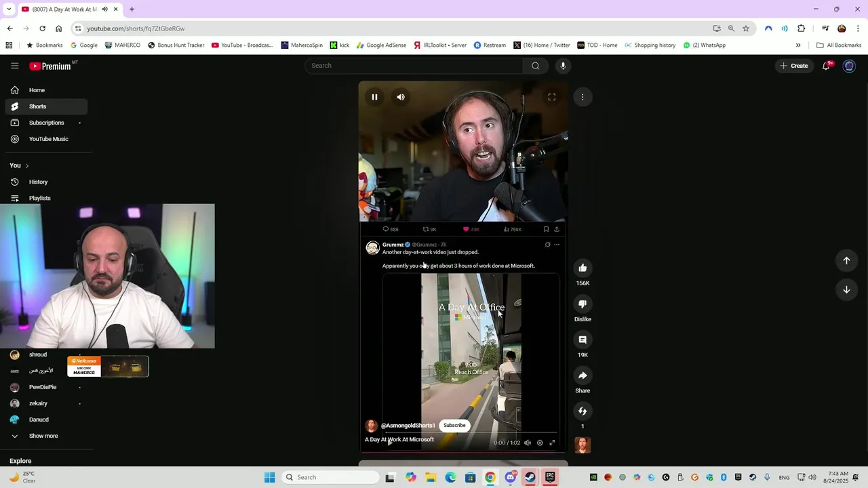Reload the page

(x=42, y=28)
